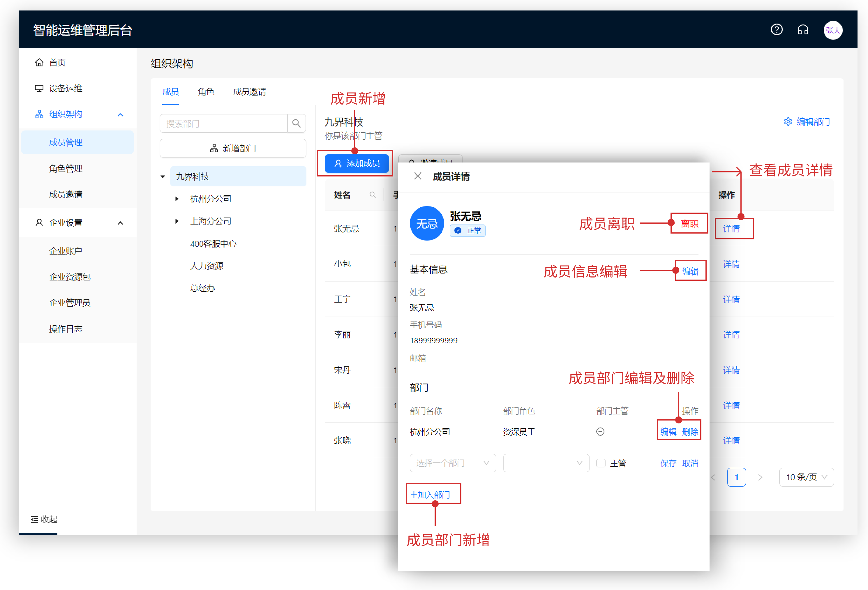Select 总经办 department
This screenshot has height=590, width=868.
[x=202, y=288]
